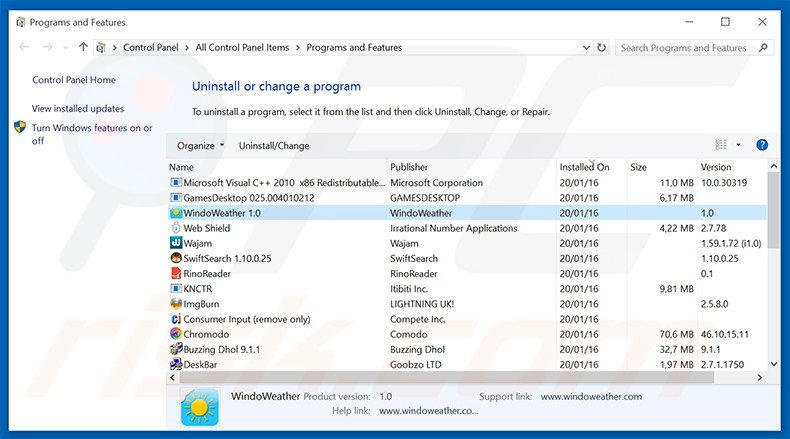Click the Wajam program icon
The image size is (790, 439).
(x=175, y=243)
